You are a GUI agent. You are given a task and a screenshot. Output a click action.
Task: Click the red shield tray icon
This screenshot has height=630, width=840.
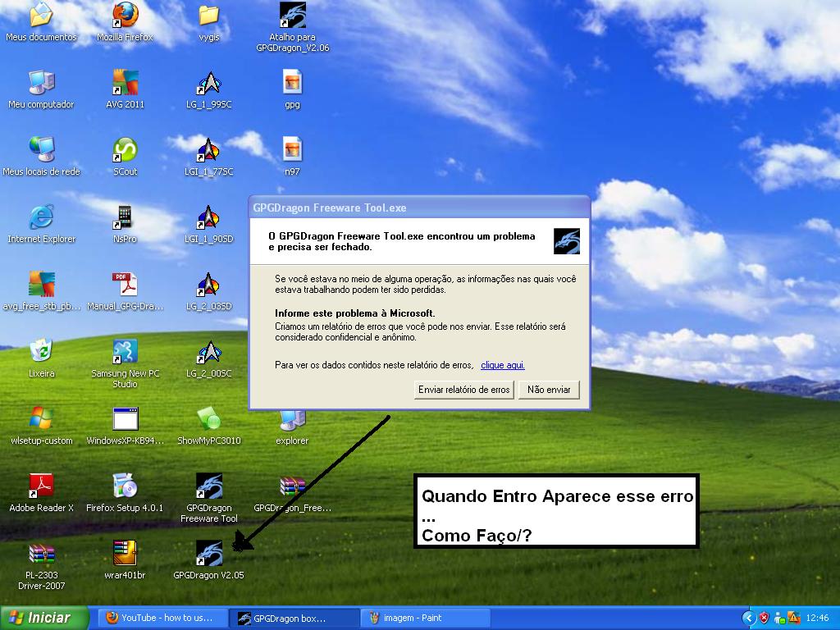click(764, 619)
